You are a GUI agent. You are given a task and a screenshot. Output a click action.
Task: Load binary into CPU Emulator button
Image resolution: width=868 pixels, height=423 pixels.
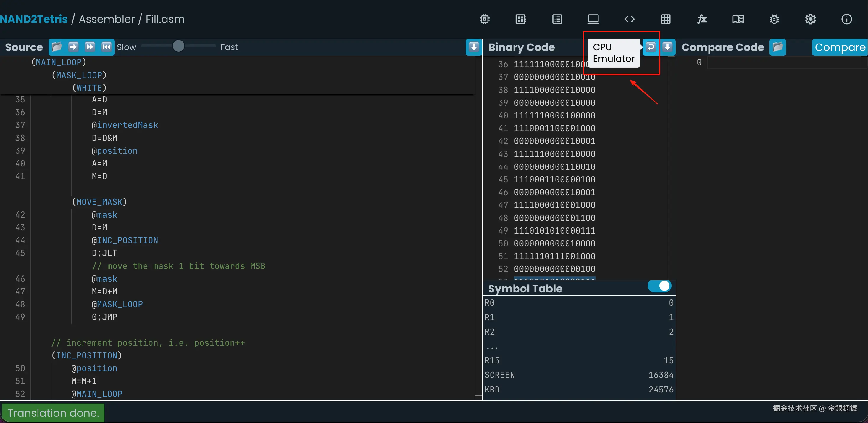point(651,47)
